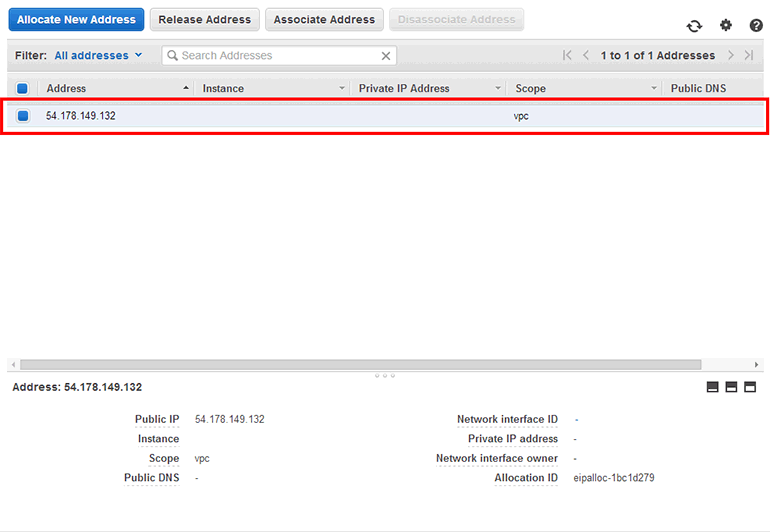
Task: Go to the first page of addresses
Action: click(x=568, y=56)
